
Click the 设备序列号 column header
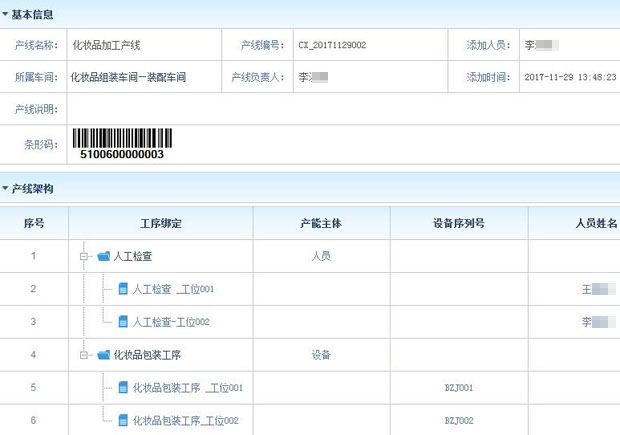point(458,223)
